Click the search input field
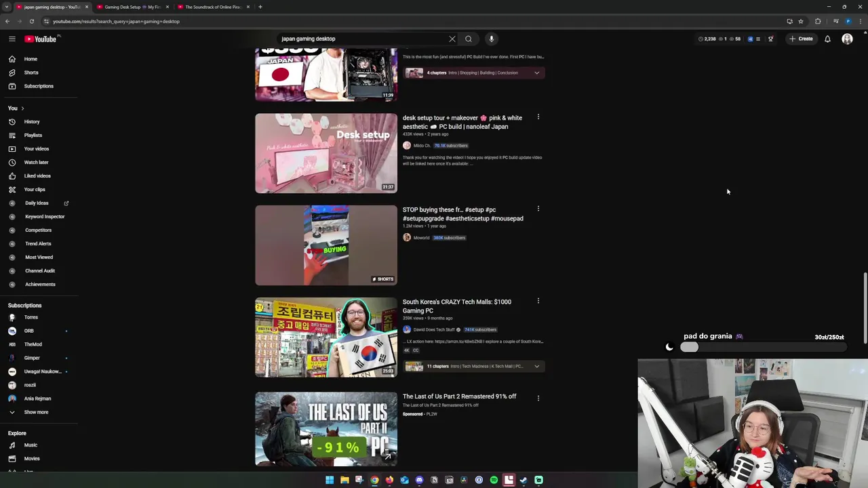 click(363, 39)
